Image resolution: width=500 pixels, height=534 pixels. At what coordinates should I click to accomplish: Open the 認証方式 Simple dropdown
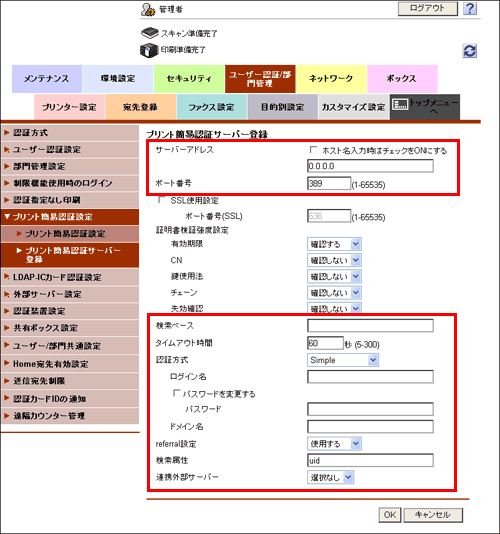pos(343,360)
